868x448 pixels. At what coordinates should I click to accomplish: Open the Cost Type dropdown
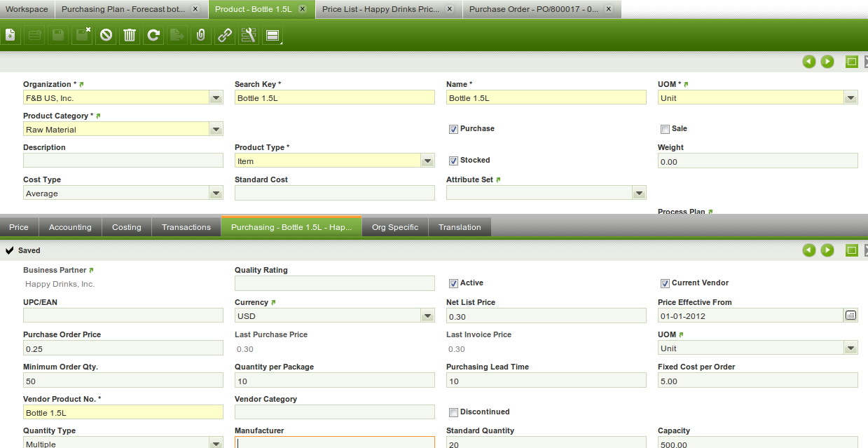(216, 194)
